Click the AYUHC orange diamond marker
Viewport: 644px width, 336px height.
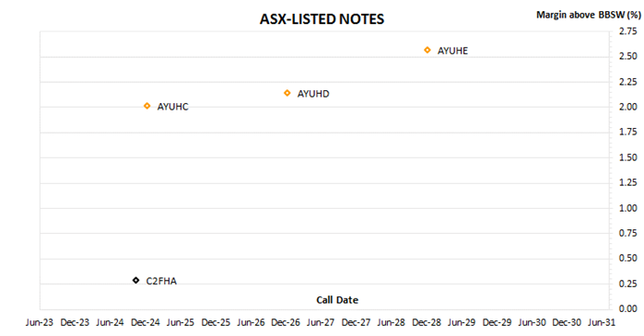pyautogui.click(x=147, y=106)
